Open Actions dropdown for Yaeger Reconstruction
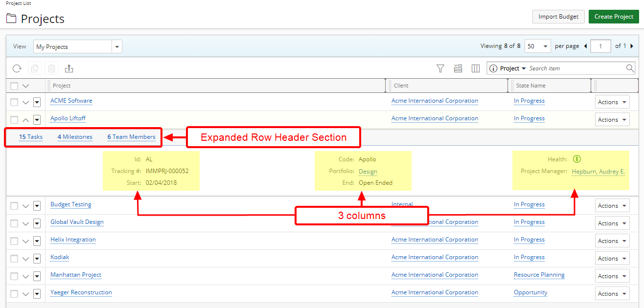The height and width of the screenshot is (308, 644). [612, 294]
